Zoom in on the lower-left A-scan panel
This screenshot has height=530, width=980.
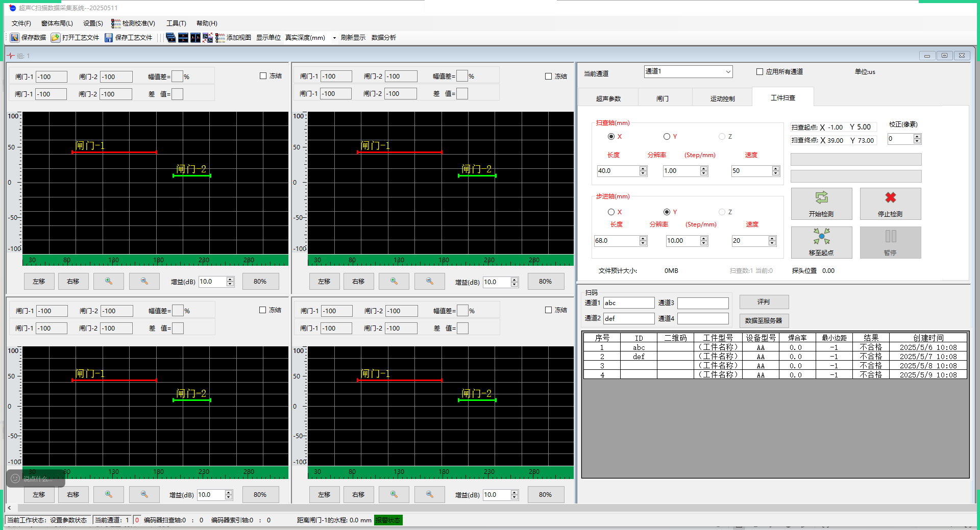(109, 495)
